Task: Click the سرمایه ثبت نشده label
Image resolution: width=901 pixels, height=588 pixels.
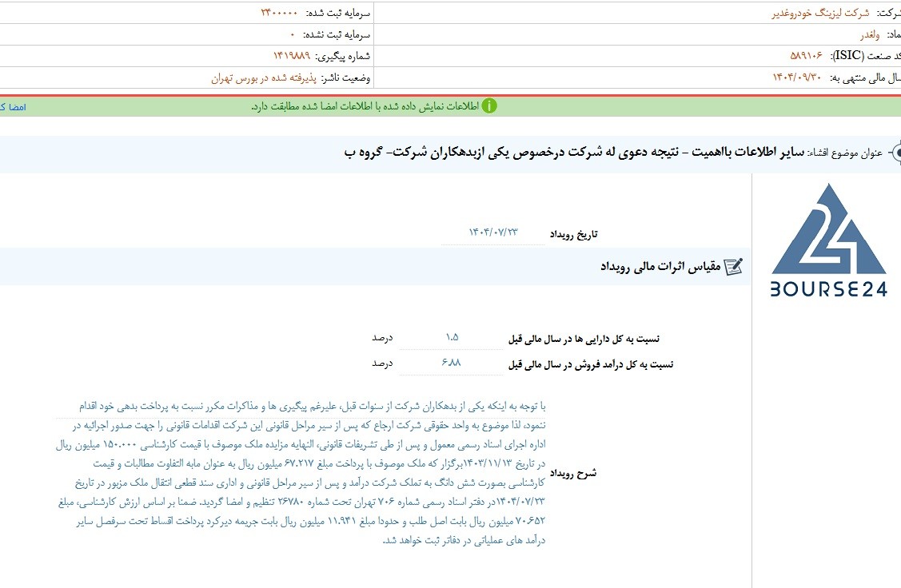Action: tap(336, 34)
